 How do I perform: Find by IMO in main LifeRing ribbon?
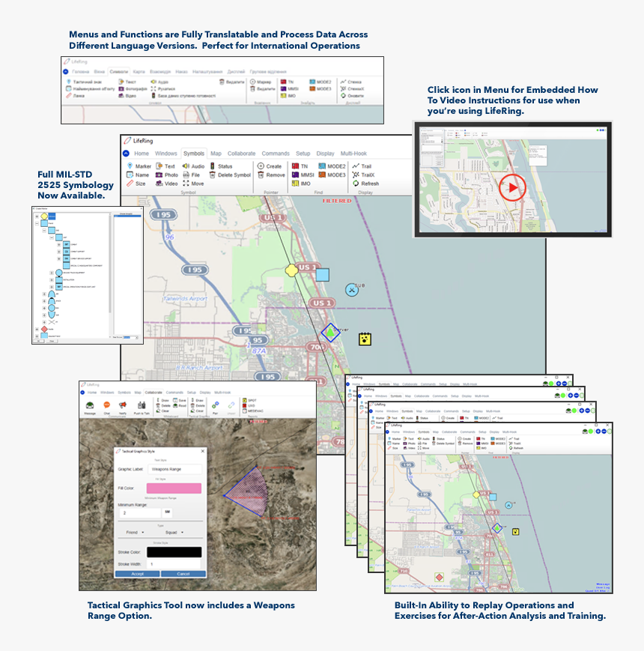[301, 184]
